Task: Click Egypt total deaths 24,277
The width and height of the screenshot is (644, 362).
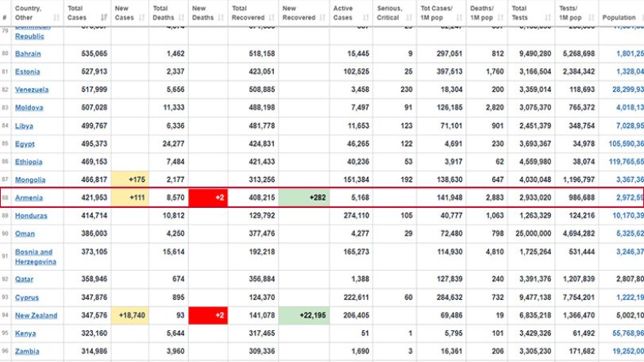Action: pos(173,144)
